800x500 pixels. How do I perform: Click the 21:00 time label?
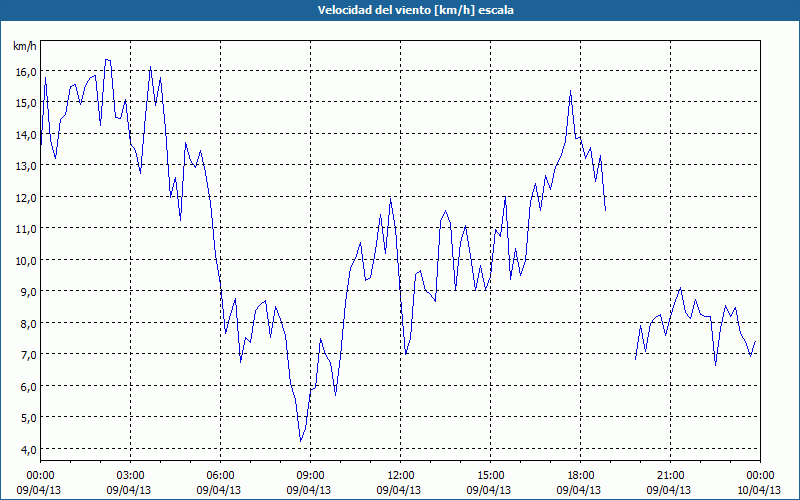tap(670, 476)
